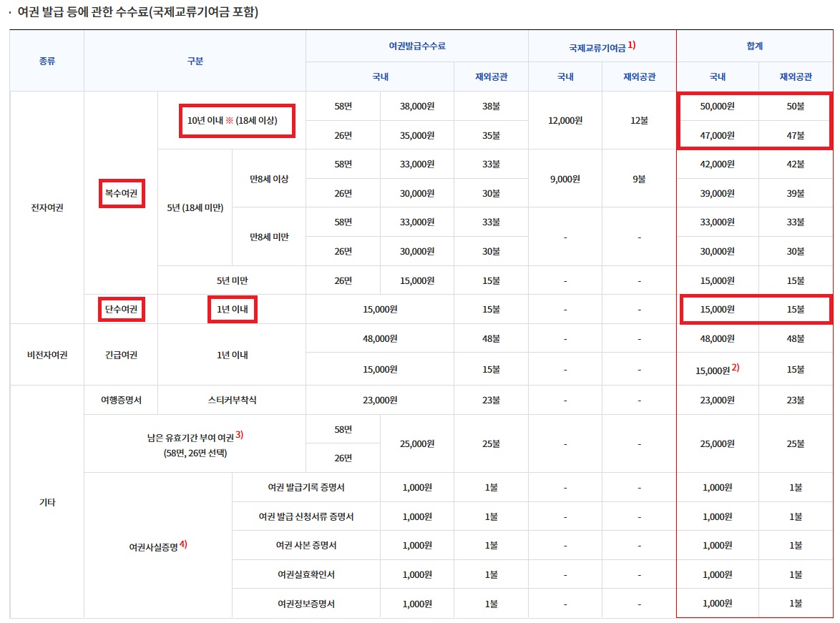Viewport: 840px width, 623px height.
Task: Click the 구분 header cell
Action: click(x=195, y=61)
